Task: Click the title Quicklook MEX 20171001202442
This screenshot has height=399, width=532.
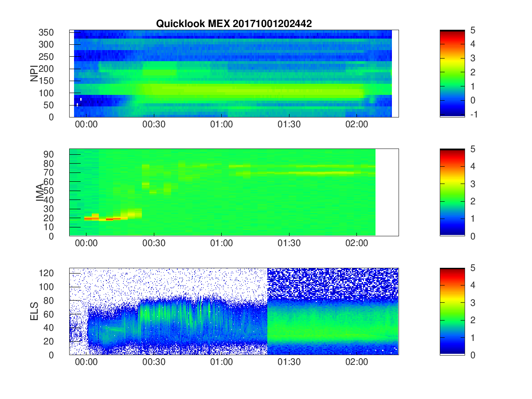Action: [x=234, y=24]
